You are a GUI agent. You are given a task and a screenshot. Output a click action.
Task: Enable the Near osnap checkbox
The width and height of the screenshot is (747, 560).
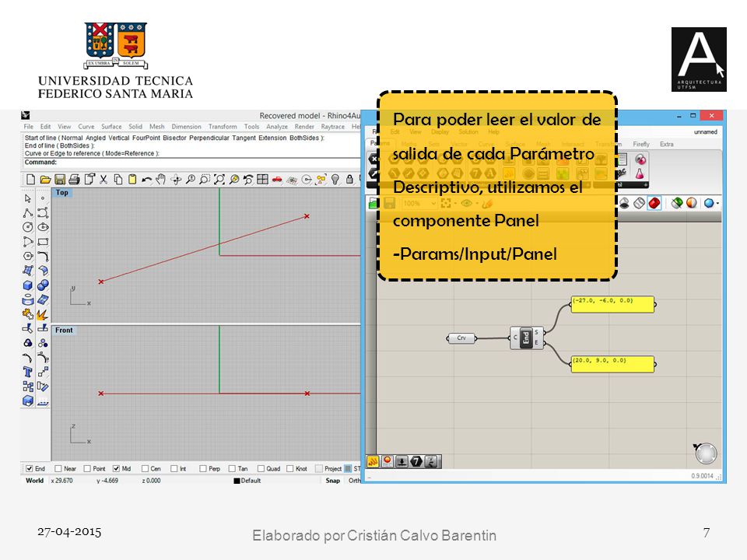click(58, 468)
